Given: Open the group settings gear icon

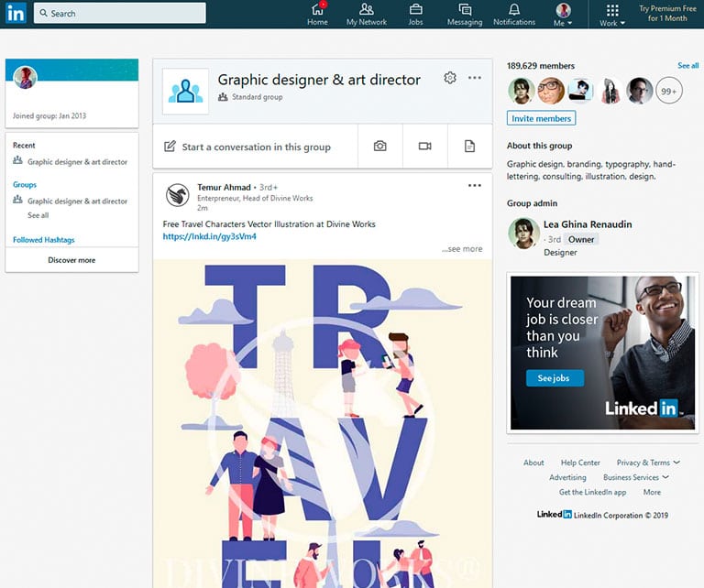Looking at the screenshot, I should click(450, 78).
